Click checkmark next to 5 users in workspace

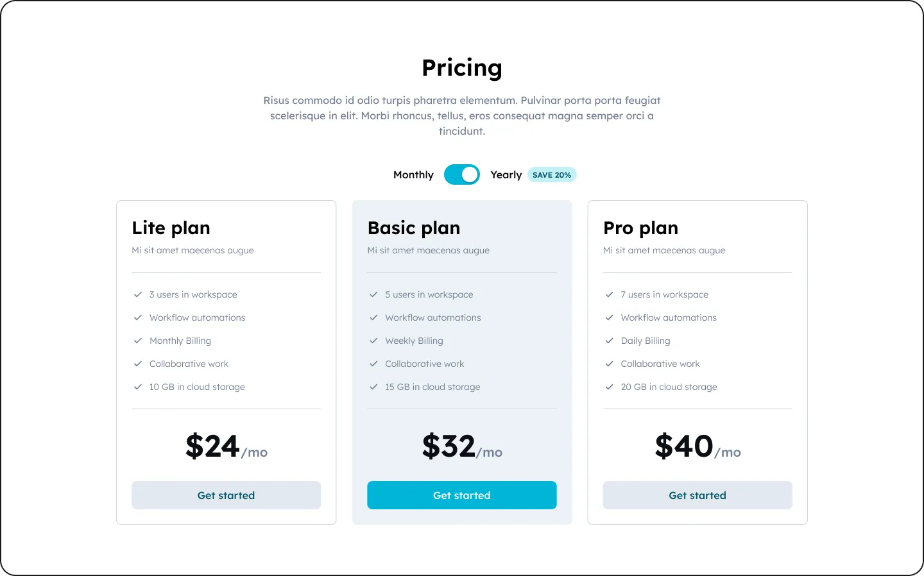click(x=373, y=294)
